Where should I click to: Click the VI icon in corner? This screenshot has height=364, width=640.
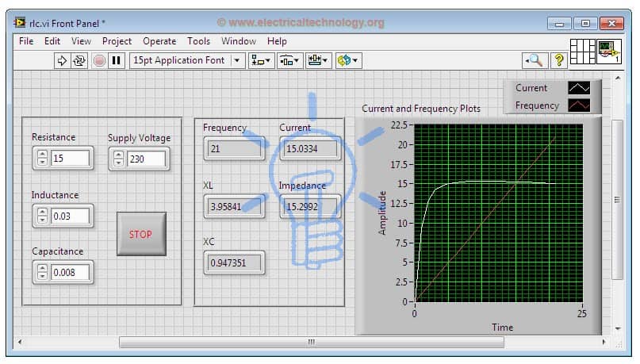coord(609,52)
